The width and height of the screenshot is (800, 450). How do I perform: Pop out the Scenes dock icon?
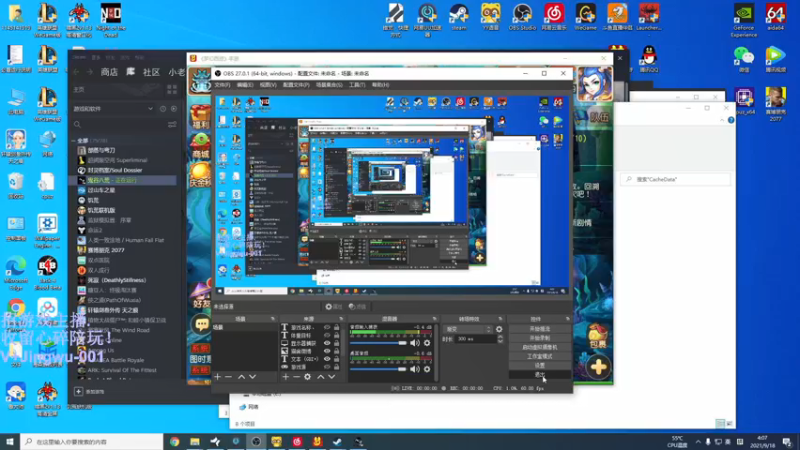[x=272, y=319]
